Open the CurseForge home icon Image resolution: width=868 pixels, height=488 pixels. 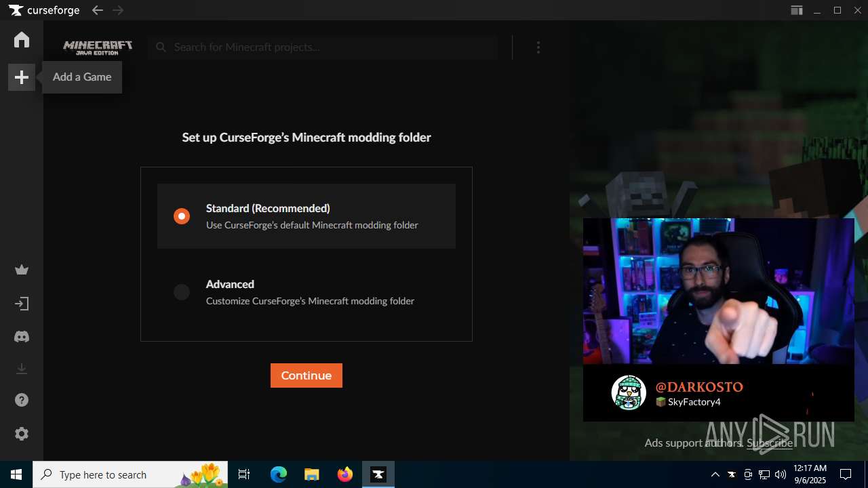[22, 40]
